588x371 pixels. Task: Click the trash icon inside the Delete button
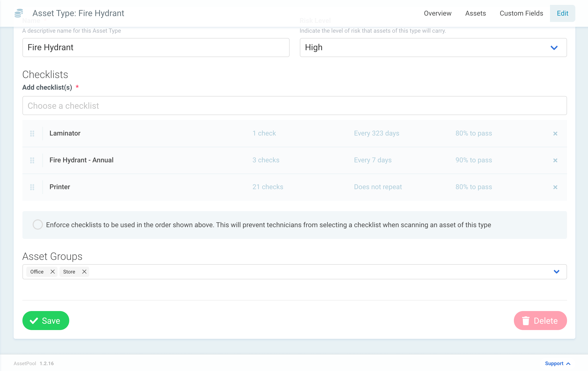coord(526,321)
